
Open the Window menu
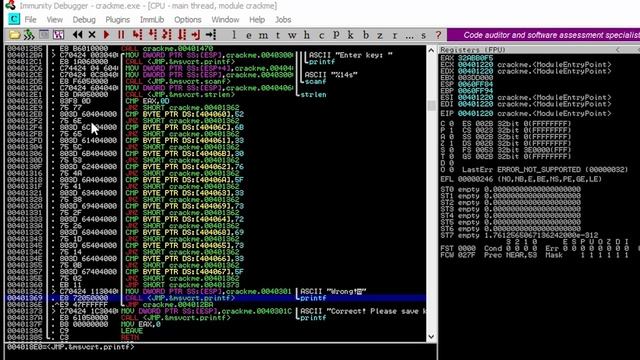pyautogui.click(x=225, y=20)
